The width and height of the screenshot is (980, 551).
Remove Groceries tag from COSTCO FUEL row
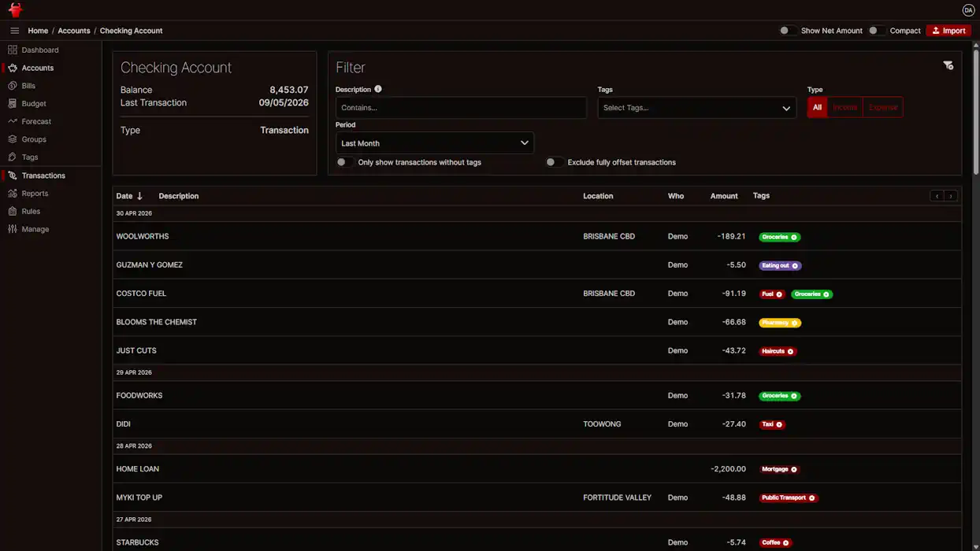coord(826,294)
